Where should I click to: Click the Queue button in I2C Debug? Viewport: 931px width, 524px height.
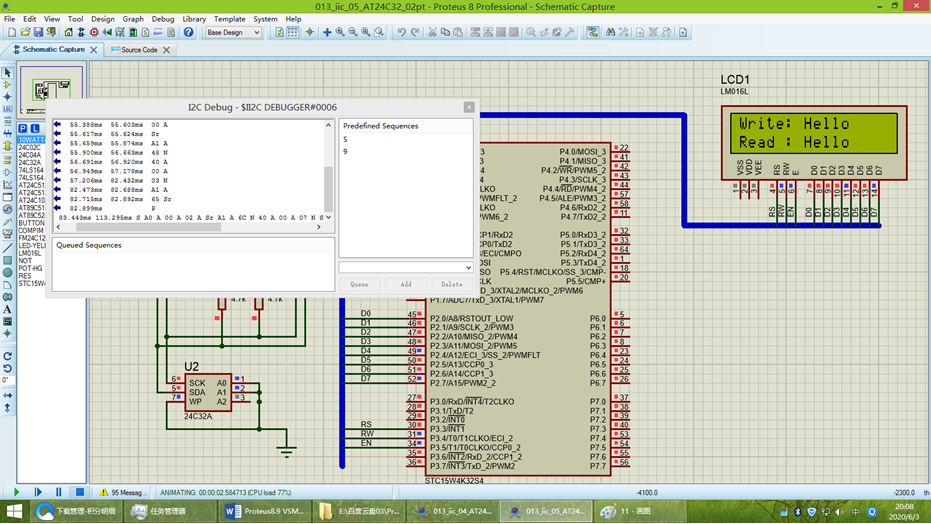359,284
